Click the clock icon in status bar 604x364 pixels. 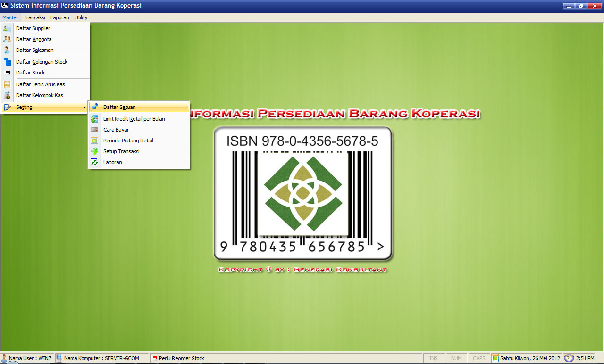tap(569, 358)
